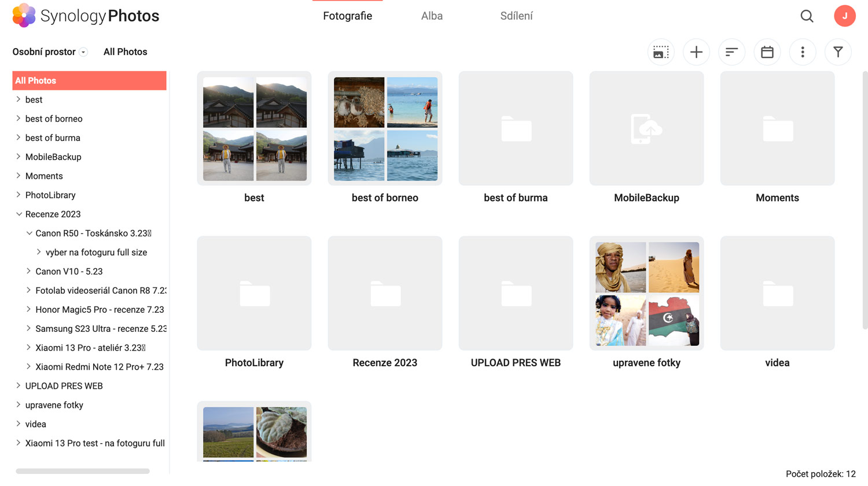Click the user avatar J icon
Viewport: 868px width, 486px height.
pyautogui.click(x=844, y=16)
